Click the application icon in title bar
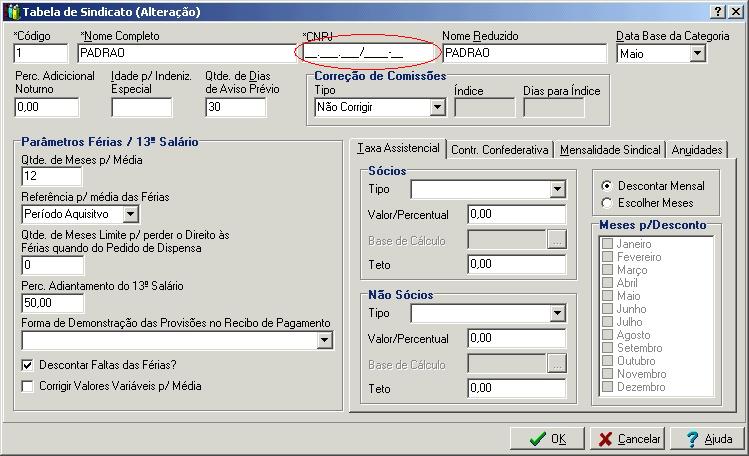Viewport: 749px width, 456px height. tap(13, 11)
